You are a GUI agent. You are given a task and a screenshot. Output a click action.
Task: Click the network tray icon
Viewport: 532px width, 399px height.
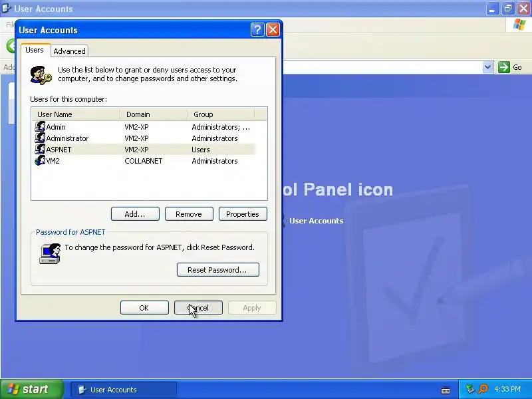click(470, 389)
